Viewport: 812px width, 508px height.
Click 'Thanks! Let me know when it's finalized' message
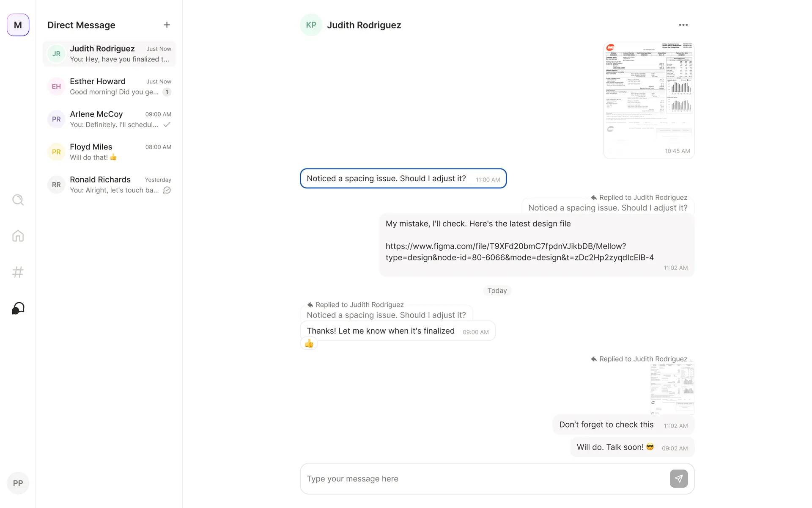tap(398, 331)
